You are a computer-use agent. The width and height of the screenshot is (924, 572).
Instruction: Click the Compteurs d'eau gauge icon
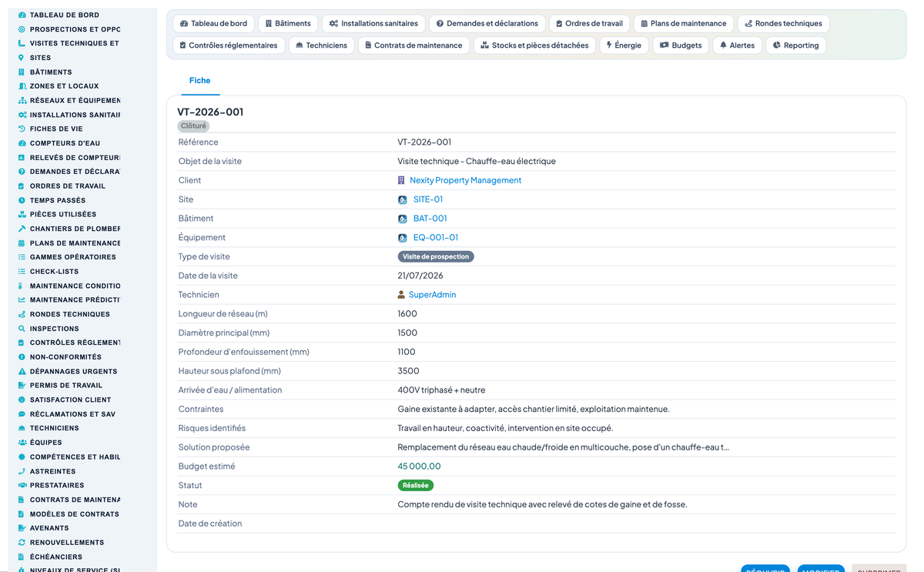click(22, 143)
